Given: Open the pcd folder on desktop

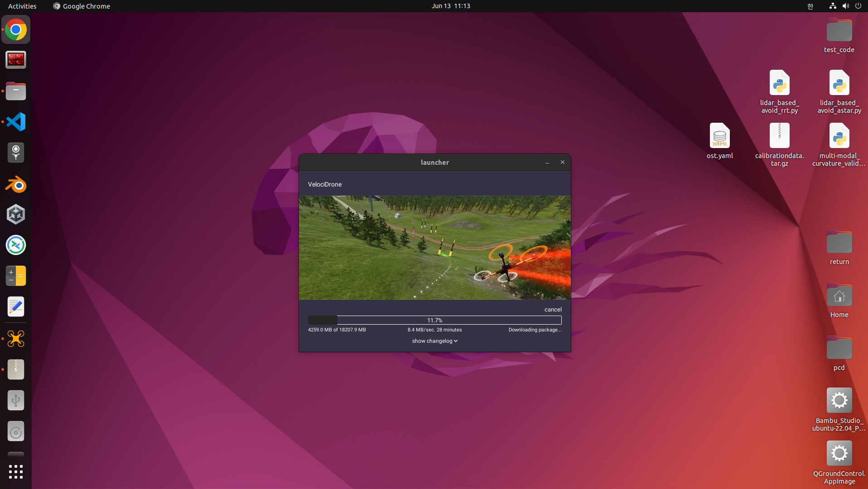Looking at the screenshot, I should coord(839,354).
